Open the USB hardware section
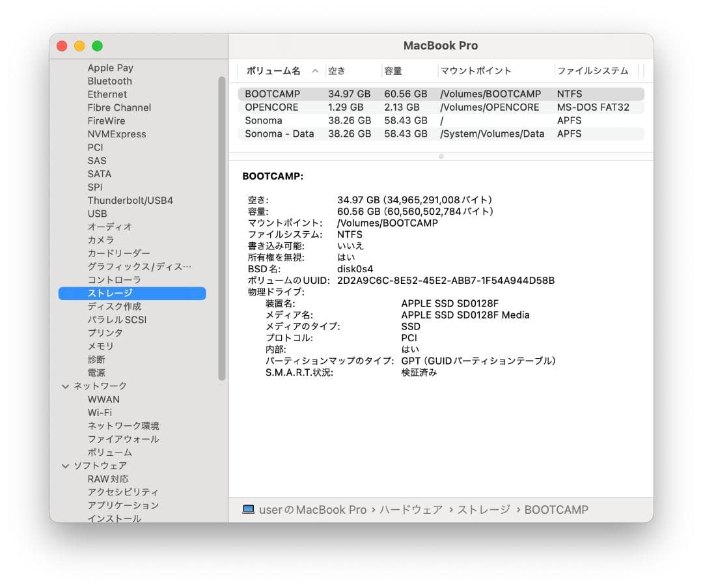703x588 pixels. 97,213
